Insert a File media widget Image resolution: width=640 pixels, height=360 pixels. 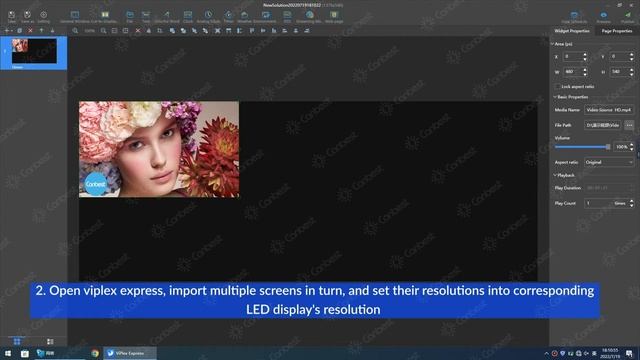pyautogui.click(x=129, y=16)
